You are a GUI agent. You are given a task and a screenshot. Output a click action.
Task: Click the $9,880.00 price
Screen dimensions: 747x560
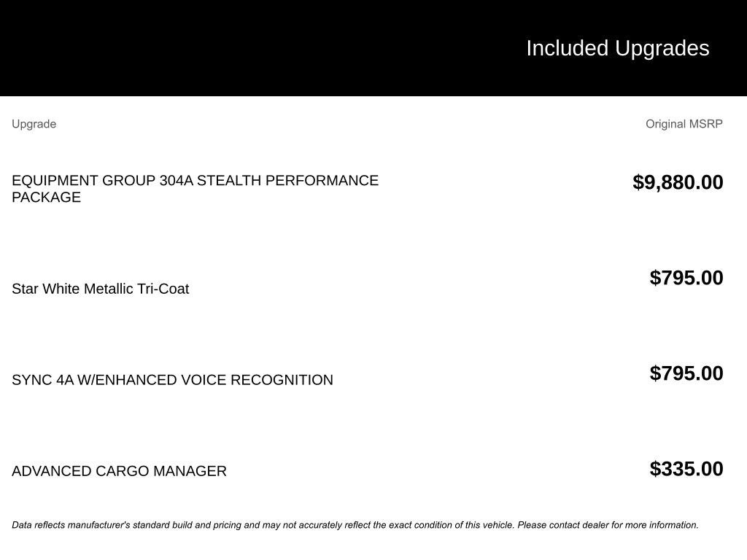pos(678,182)
